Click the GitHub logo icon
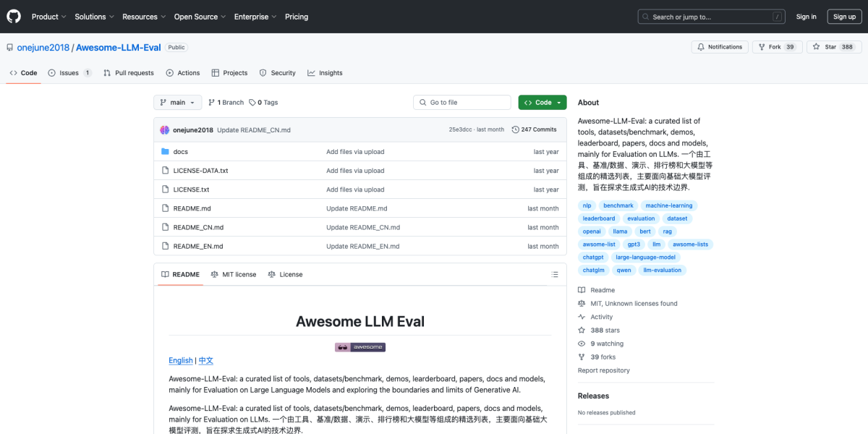This screenshot has height=434, width=868. click(x=14, y=17)
